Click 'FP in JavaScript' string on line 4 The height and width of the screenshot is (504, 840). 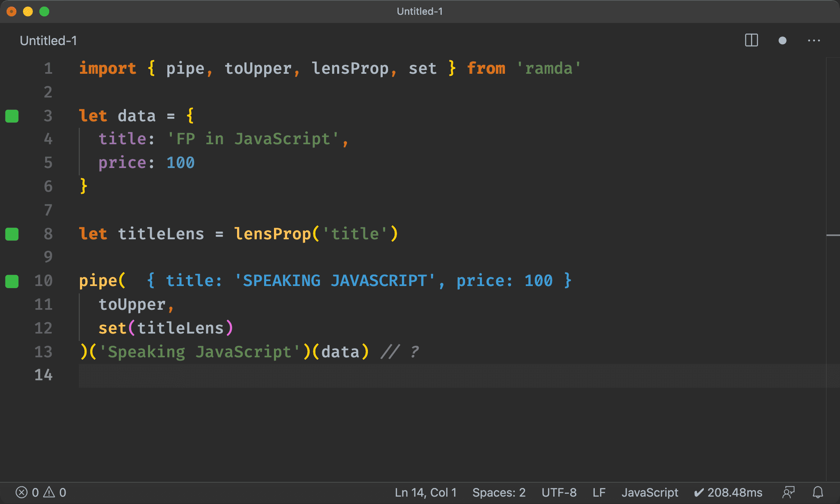[253, 139]
